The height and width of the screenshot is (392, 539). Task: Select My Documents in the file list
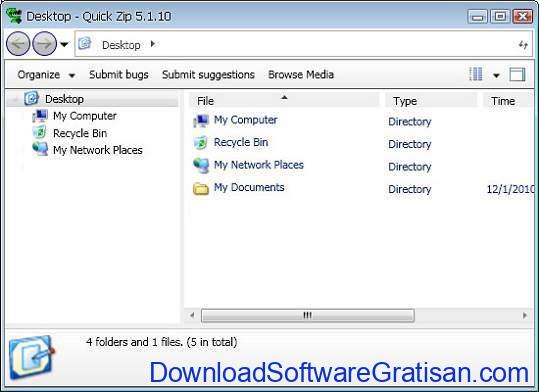(x=249, y=187)
